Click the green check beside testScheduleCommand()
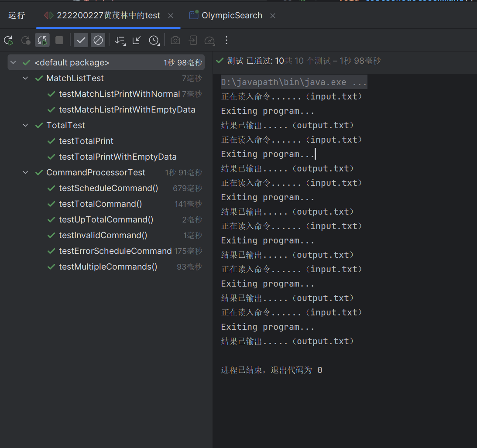Screen dimensions: 477x448 [x=51, y=188]
